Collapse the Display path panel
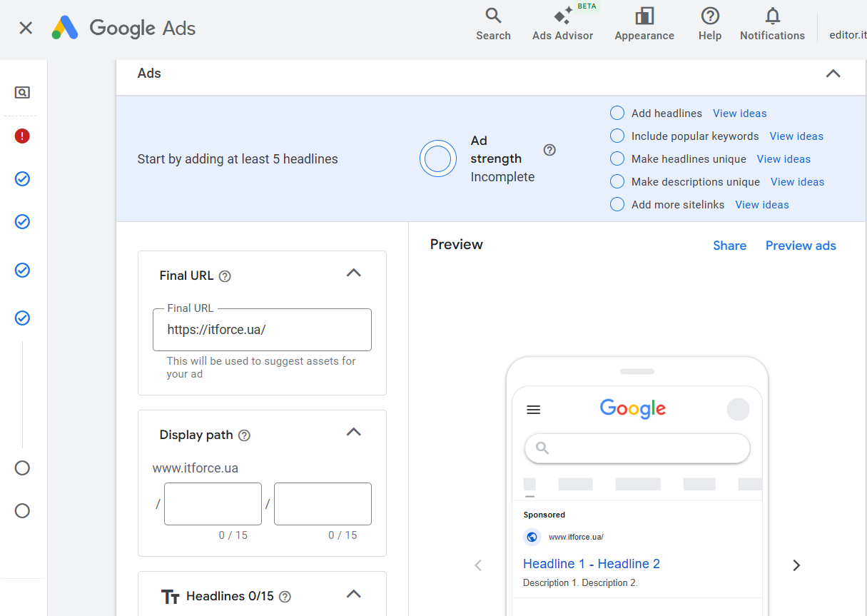This screenshot has width=867, height=616. coord(353,432)
